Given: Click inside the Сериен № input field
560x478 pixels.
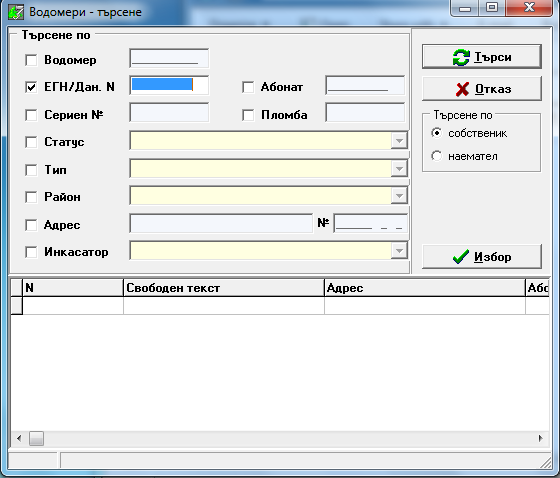Looking at the screenshot, I should (x=169, y=113).
